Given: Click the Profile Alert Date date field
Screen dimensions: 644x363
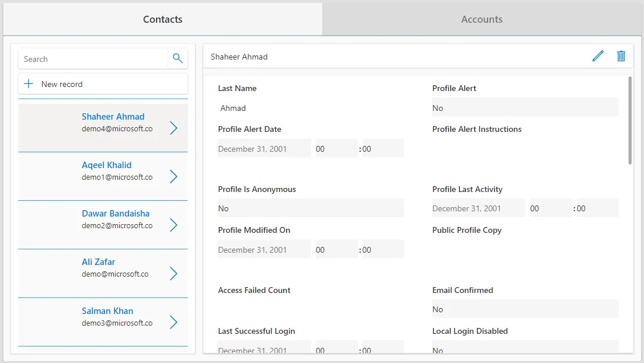Looking at the screenshot, I should 264,149.
